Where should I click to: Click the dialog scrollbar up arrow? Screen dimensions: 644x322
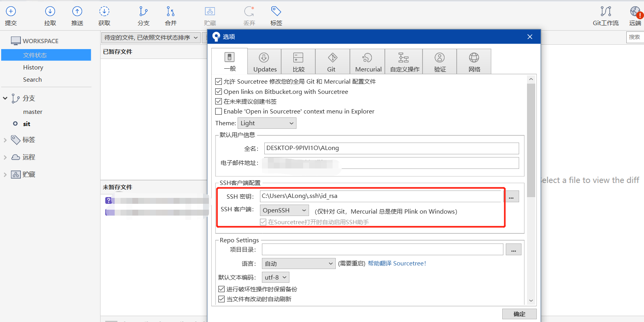coord(531,79)
